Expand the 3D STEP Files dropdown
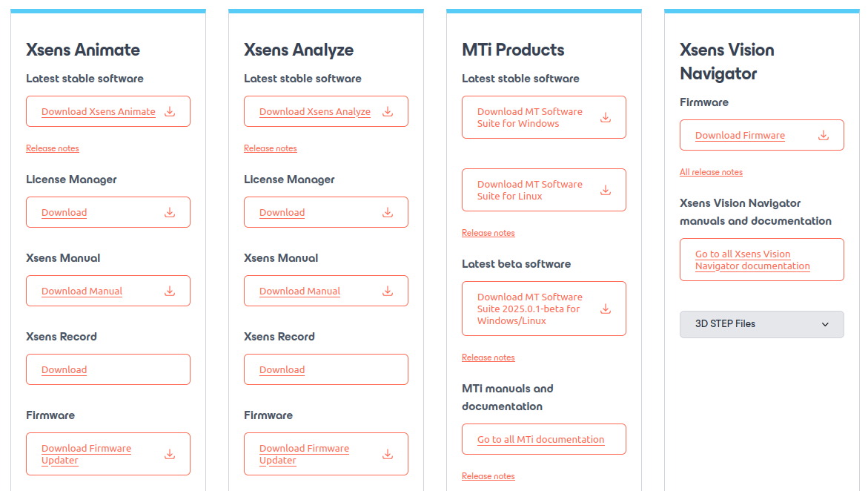The image size is (868, 491). click(761, 324)
